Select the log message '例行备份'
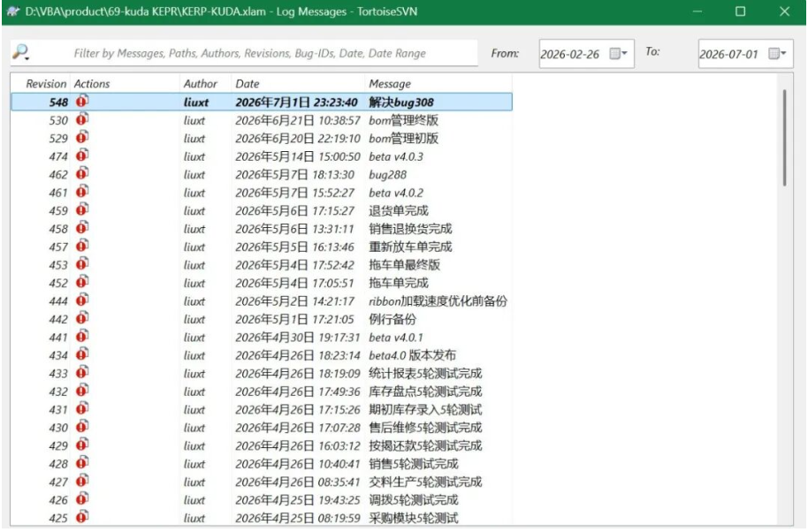808x532 pixels. coord(393,319)
